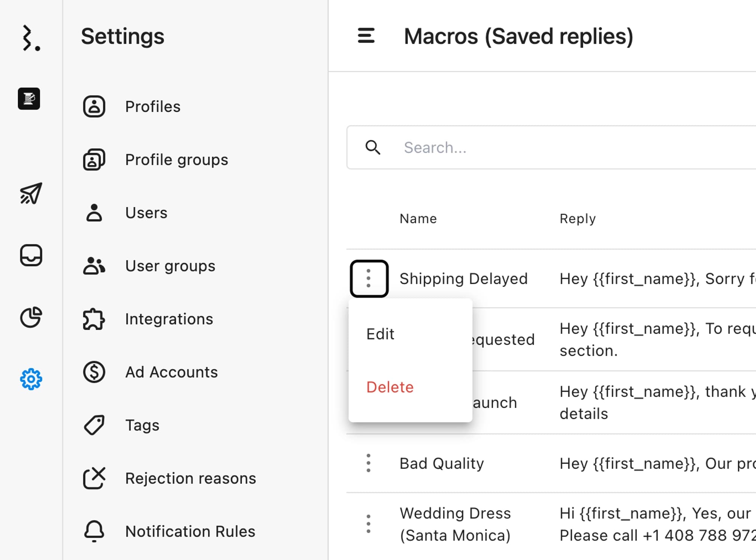
Task: Open the Publishing paper plane icon
Action: coord(31,194)
